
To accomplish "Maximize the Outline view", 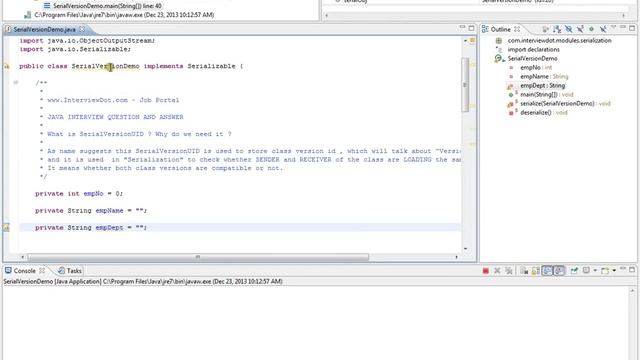I will pos(632,28).
